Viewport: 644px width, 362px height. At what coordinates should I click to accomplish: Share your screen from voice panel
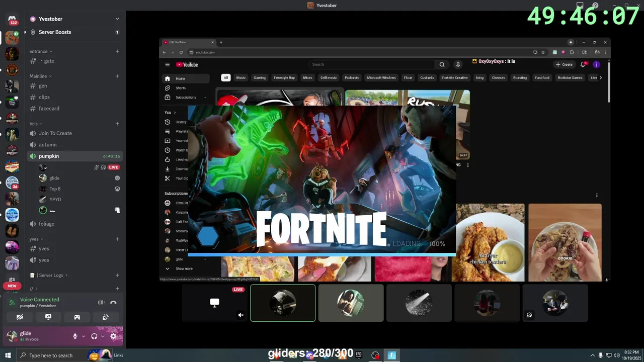click(48, 317)
